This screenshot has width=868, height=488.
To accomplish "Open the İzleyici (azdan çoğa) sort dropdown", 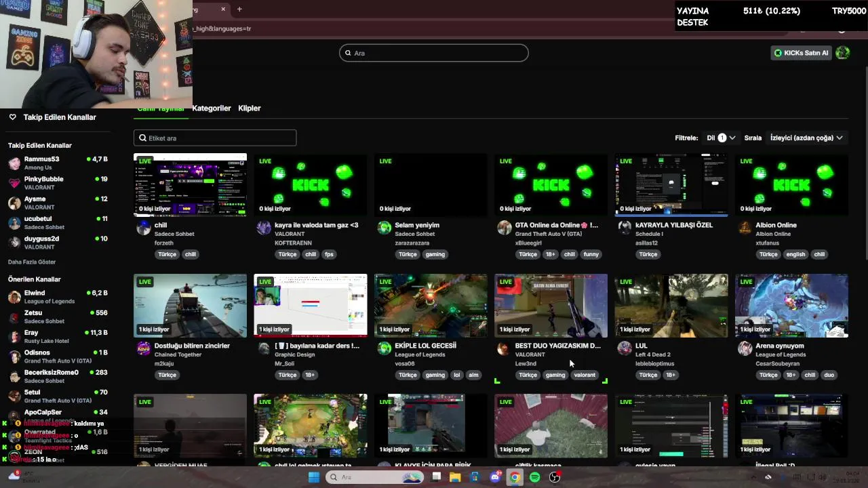I will click(806, 138).
